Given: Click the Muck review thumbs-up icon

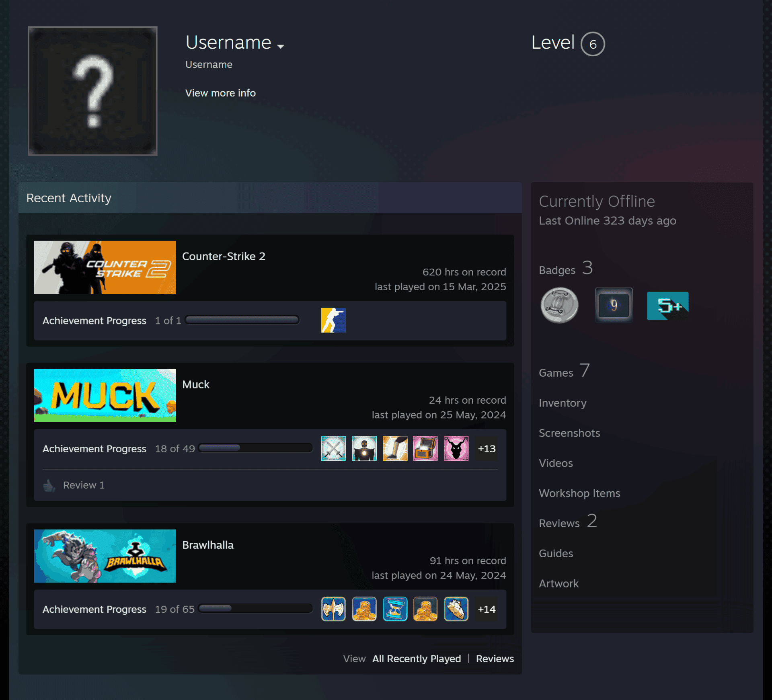Looking at the screenshot, I should click(x=49, y=485).
